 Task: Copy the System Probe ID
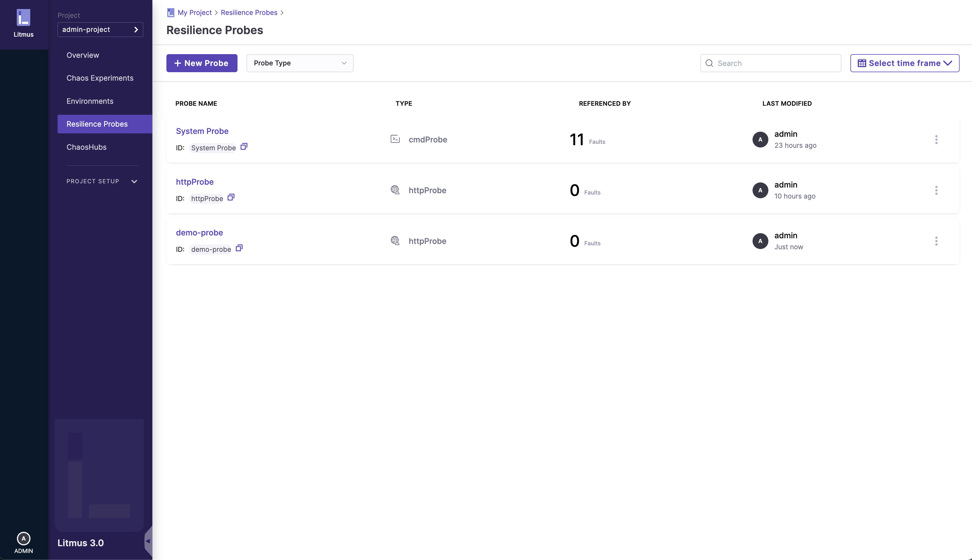[x=244, y=147]
